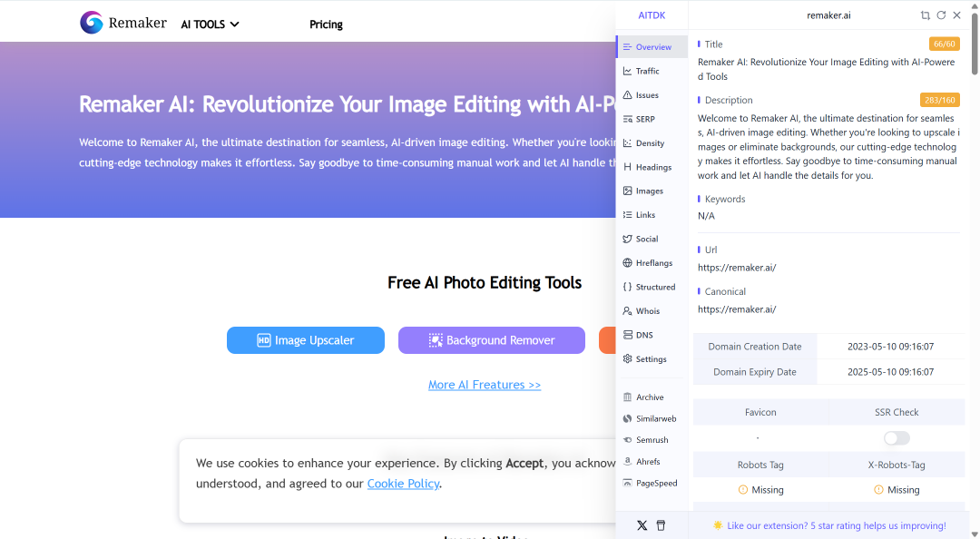Click the Image Upscaler button
The width and height of the screenshot is (980, 539).
point(306,340)
